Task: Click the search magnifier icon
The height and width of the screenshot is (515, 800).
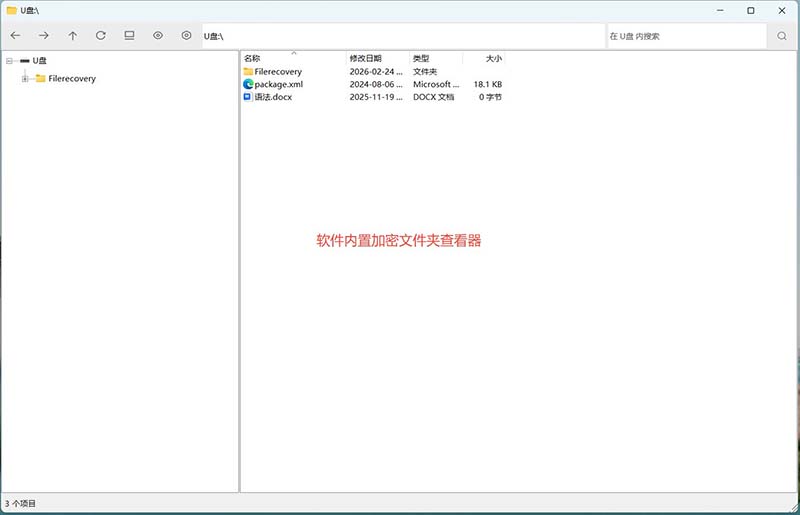Action: tap(782, 36)
